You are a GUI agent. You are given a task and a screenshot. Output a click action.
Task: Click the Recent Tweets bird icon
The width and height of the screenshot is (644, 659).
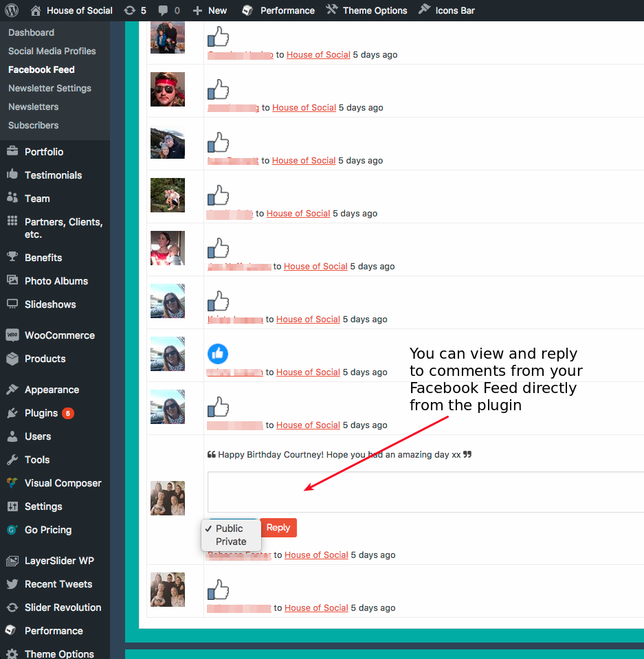(12, 584)
